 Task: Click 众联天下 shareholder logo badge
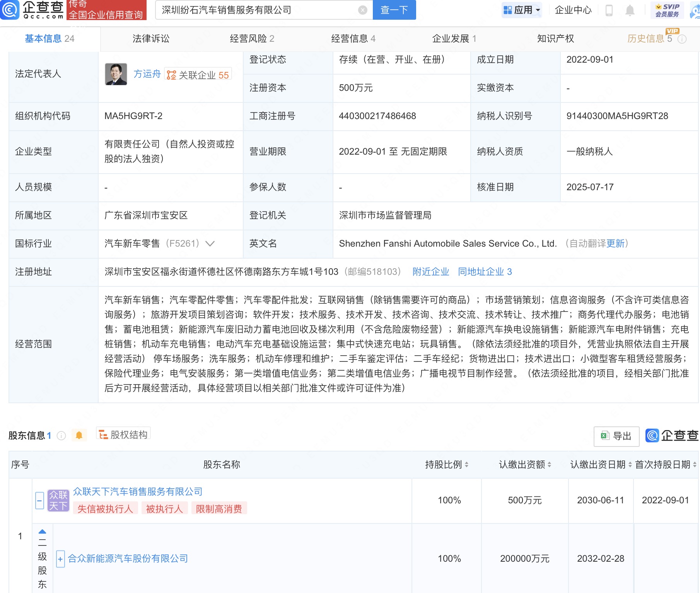pos(58,500)
